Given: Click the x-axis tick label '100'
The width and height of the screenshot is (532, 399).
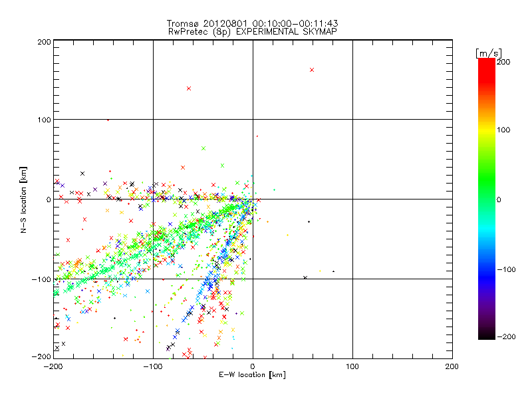Looking at the screenshot, I should coord(352,366).
